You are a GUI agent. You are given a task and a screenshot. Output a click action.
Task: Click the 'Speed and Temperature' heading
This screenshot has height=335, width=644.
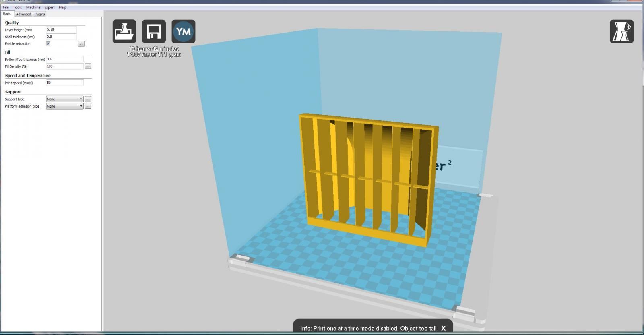28,75
